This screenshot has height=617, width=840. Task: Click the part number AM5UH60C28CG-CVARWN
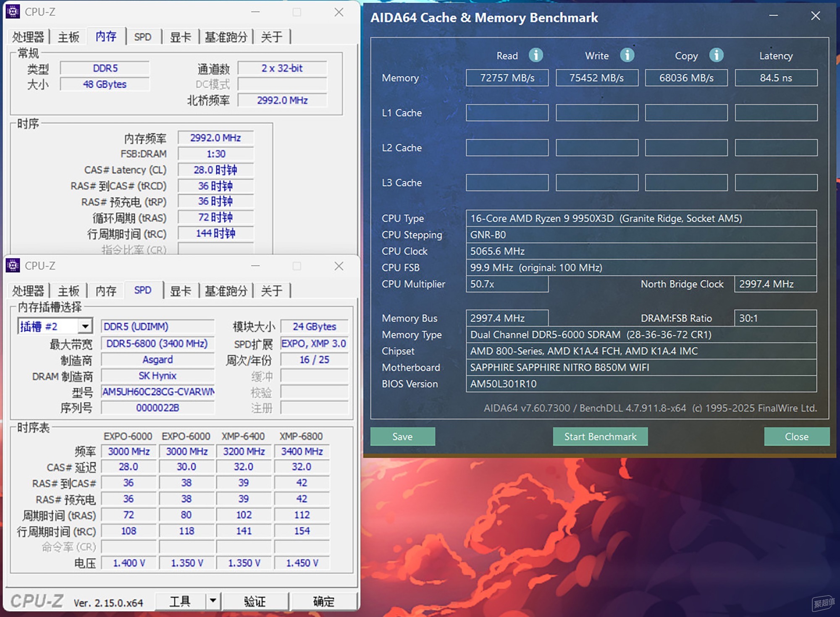click(x=157, y=392)
